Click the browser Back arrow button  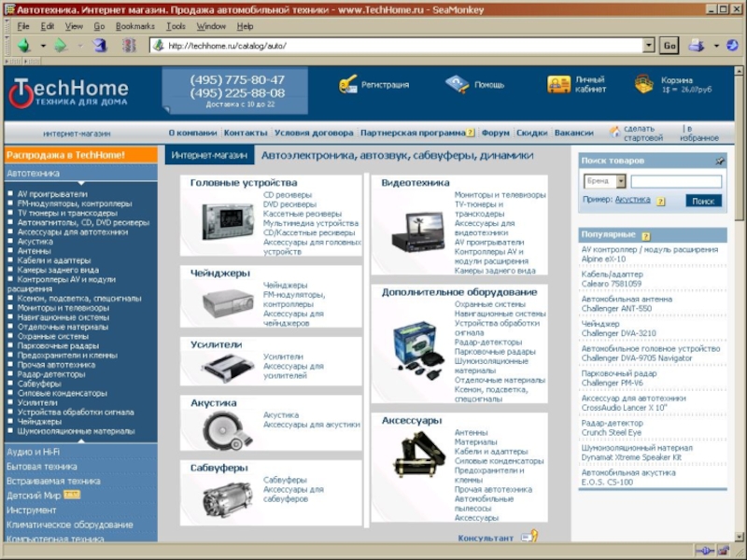pos(21,45)
